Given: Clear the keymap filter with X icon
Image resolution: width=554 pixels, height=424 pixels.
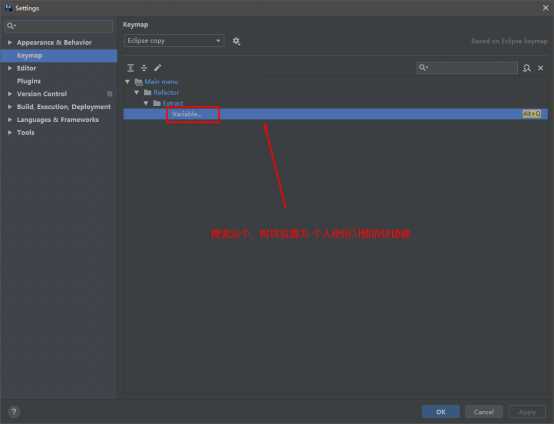Looking at the screenshot, I should click(x=541, y=68).
